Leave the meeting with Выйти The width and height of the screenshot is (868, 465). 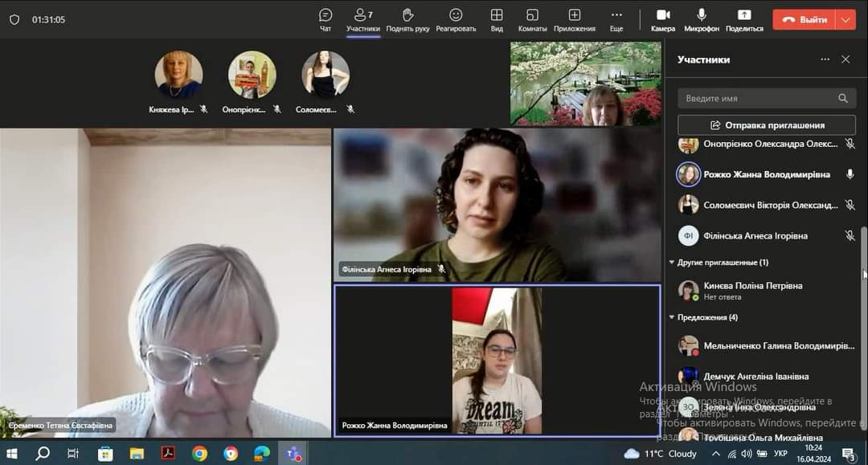click(x=805, y=19)
